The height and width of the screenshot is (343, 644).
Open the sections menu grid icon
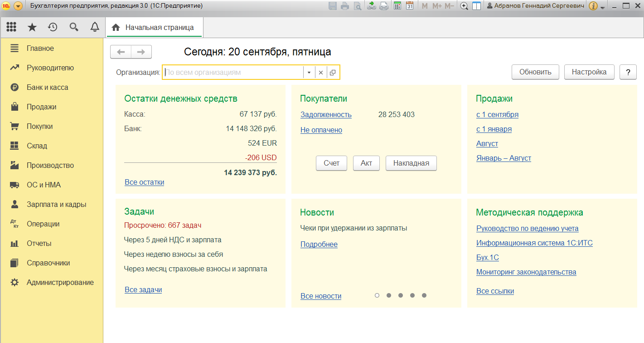pos(11,27)
